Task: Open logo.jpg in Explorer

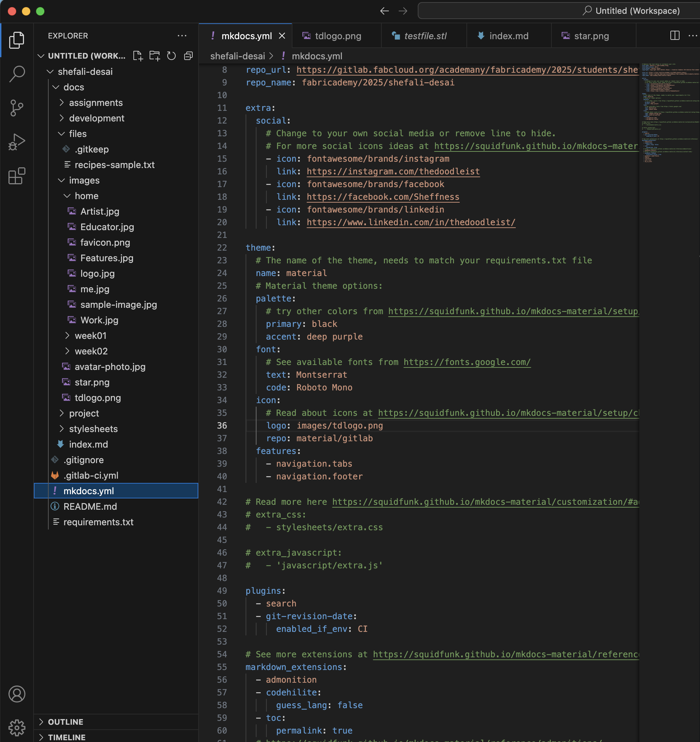Action: tap(116, 274)
